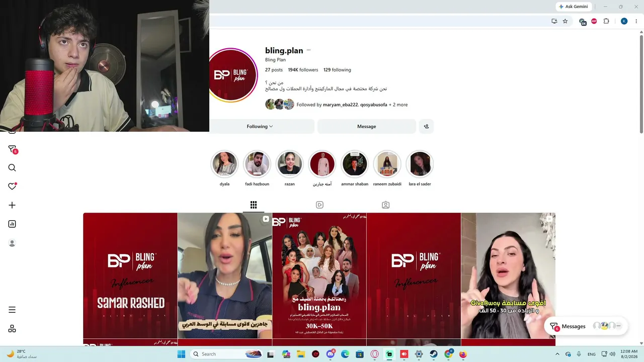644x362 pixels.
Task: Open profile options three-dot menu
Action: point(308,50)
